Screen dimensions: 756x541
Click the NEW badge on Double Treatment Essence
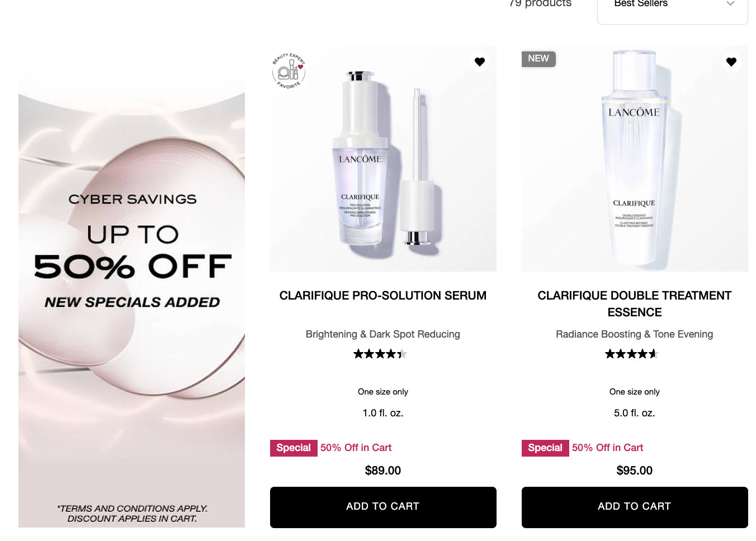point(538,59)
